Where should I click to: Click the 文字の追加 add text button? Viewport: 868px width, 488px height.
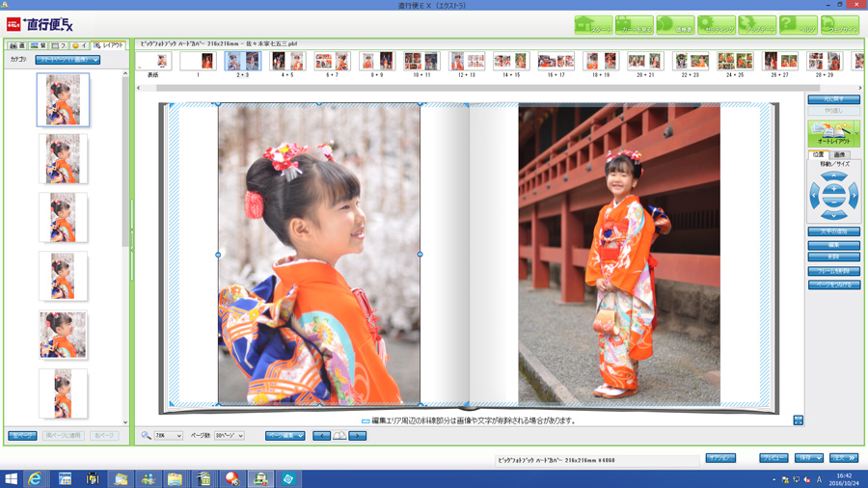[x=833, y=231]
